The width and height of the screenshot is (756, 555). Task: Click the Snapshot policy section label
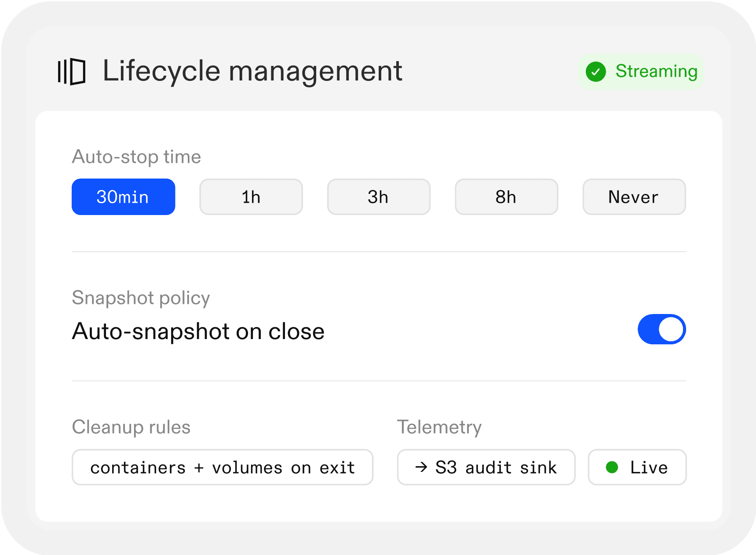(141, 298)
